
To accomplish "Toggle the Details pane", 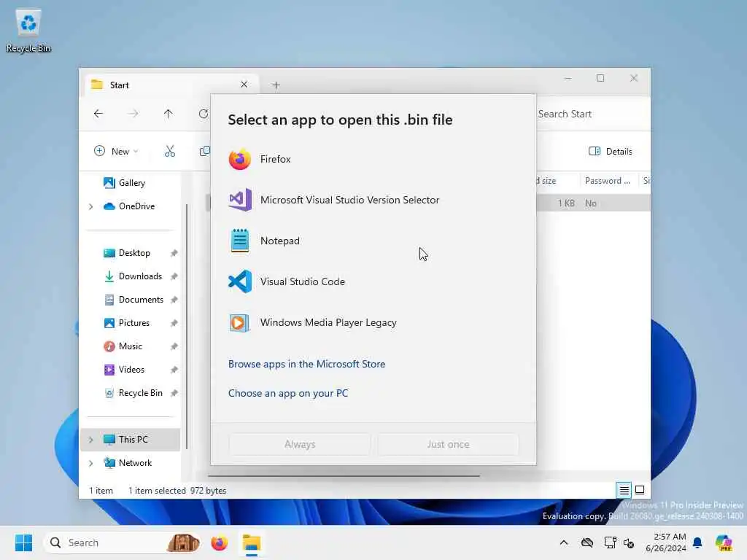I will pyautogui.click(x=611, y=152).
